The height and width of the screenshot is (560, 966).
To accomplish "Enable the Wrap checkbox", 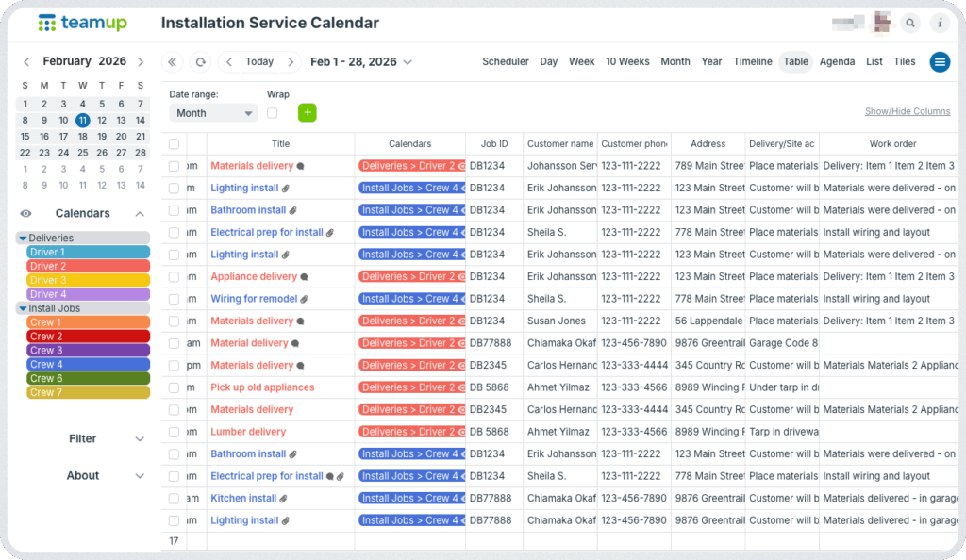I will 273,113.
